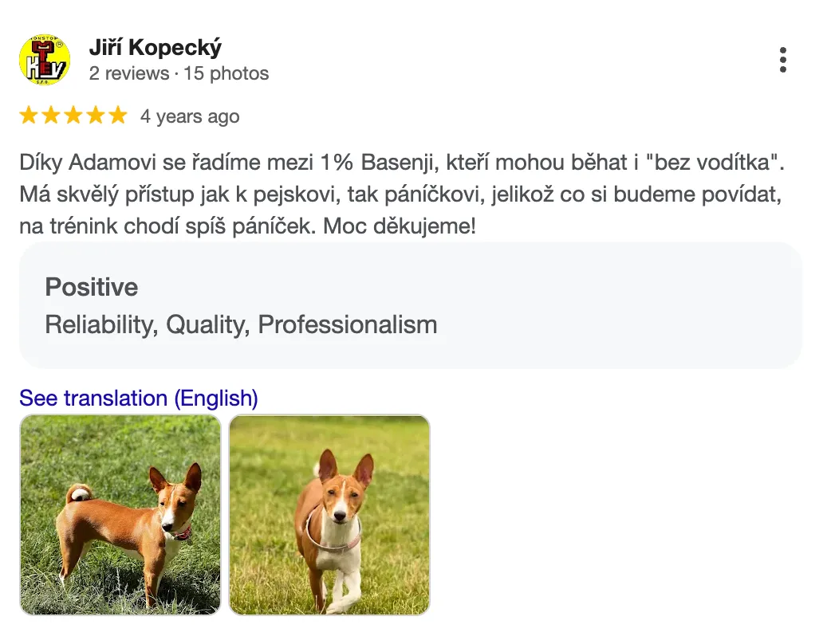Click the word "Reliability"
Image resolution: width=823 pixels, height=644 pixels.
pos(98,325)
